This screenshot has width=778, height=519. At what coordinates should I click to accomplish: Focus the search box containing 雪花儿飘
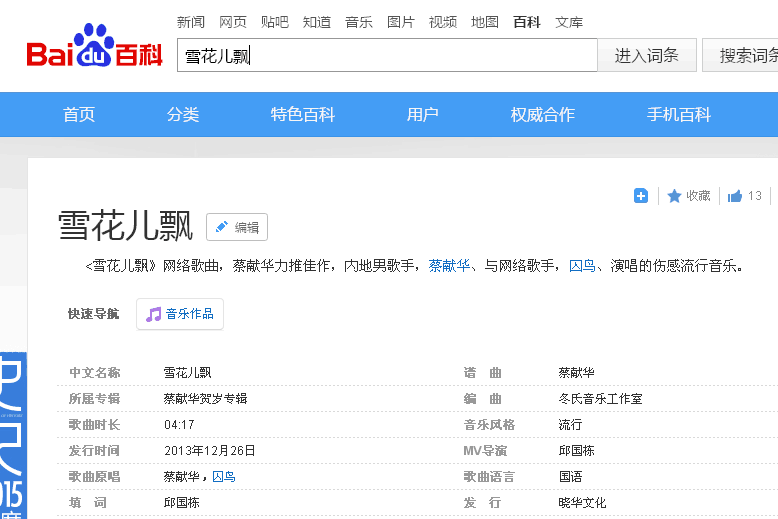tap(387, 56)
